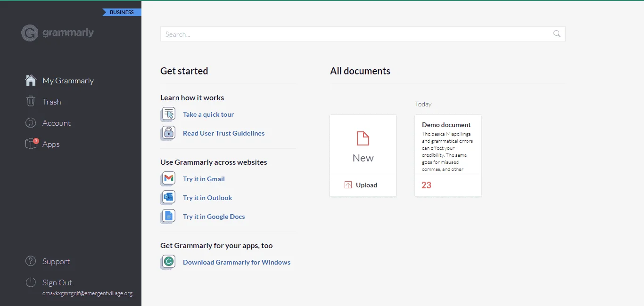The width and height of the screenshot is (644, 306).
Task: Click the Gmail icon
Action: click(x=168, y=178)
